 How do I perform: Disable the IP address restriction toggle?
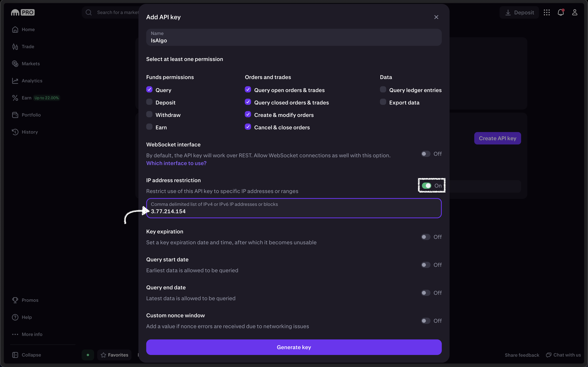point(427,186)
